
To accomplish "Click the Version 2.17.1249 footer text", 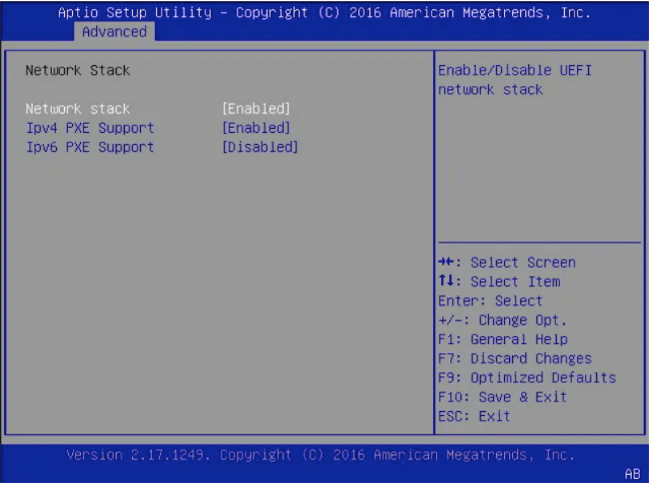I will [x=320, y=455].
